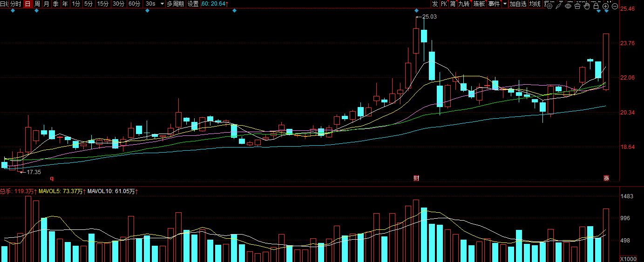Open chart settings gear icon
Image resolution: width=644 pixels, height=262 pixels.
549,6
